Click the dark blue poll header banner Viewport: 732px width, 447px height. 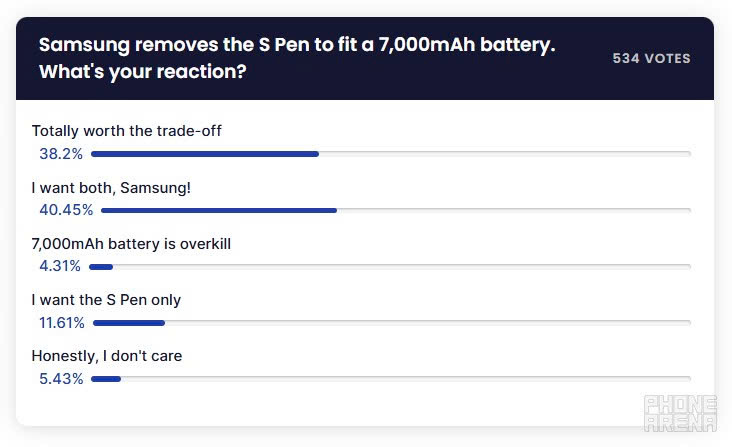coord(365,58)
